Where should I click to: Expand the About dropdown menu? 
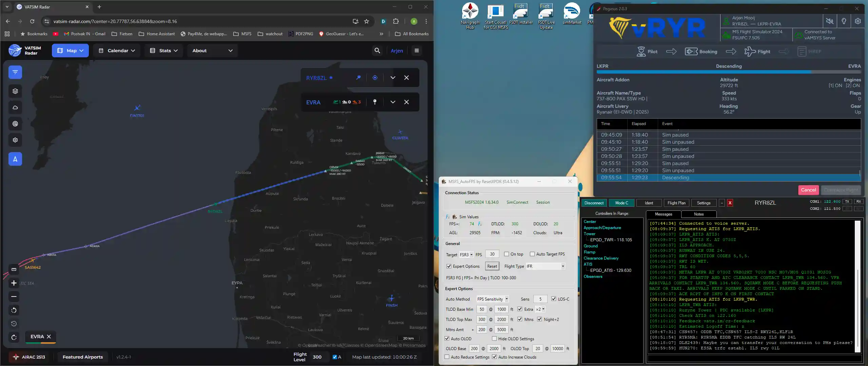(212, 50)
